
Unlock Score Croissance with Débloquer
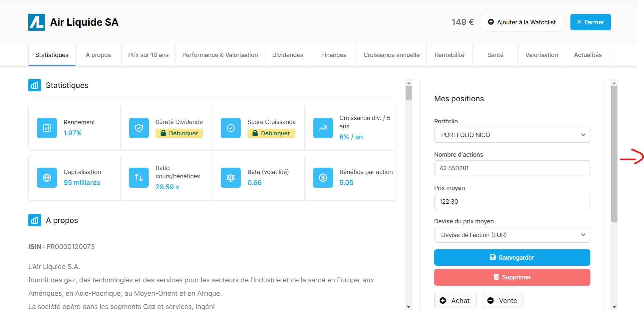271,133
